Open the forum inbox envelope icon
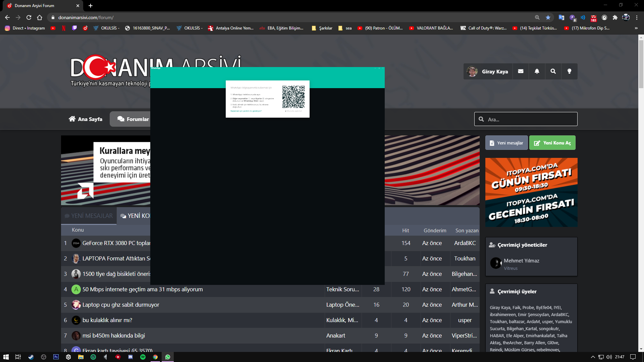This screenshot has width=644, height=362. [x=521, y=71]
